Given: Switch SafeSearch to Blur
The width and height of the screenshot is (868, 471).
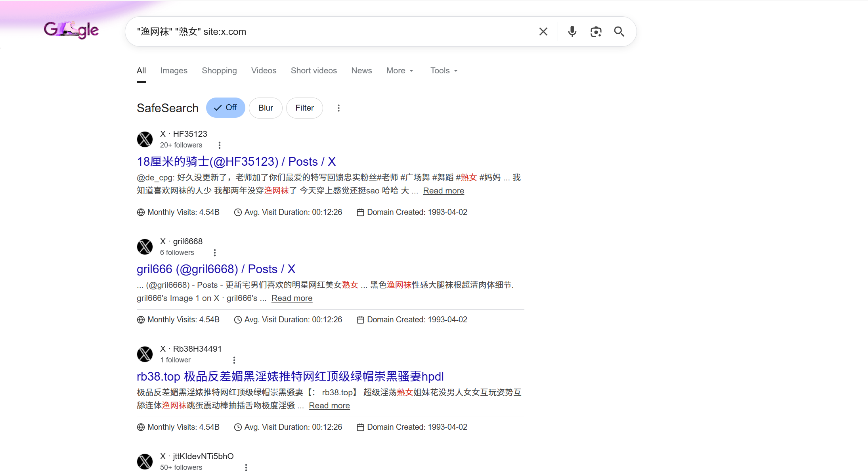Looking at the screenshot, I should click(266, 108).
